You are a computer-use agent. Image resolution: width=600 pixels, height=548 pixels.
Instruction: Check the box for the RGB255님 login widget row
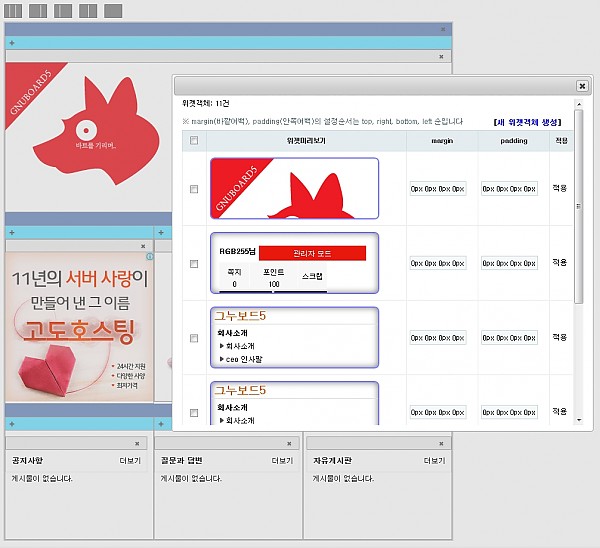pos(194,264)
